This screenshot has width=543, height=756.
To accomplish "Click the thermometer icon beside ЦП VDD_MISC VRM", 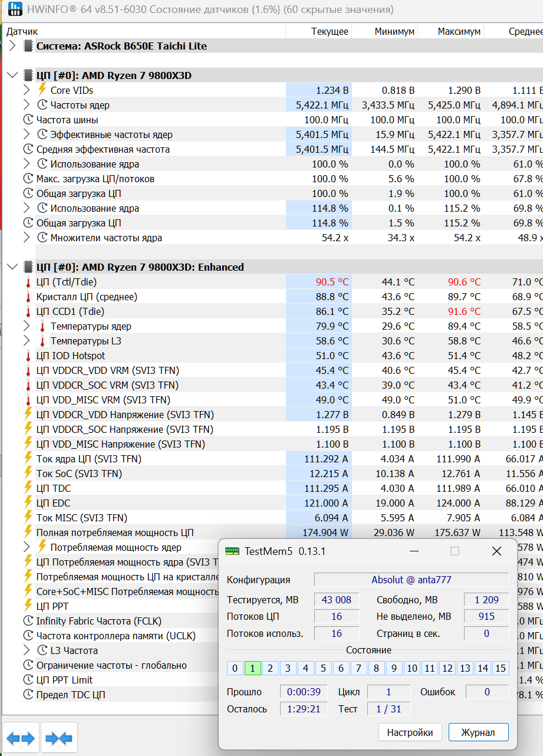I will click(x=28, y=400).
